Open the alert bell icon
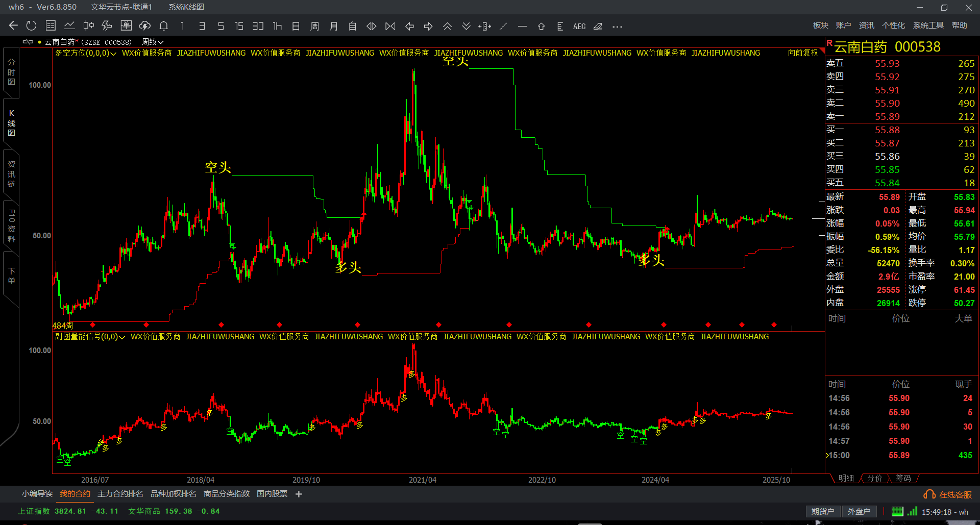The height and width of the screenshot is (525, 980). [x=164, y=26]
